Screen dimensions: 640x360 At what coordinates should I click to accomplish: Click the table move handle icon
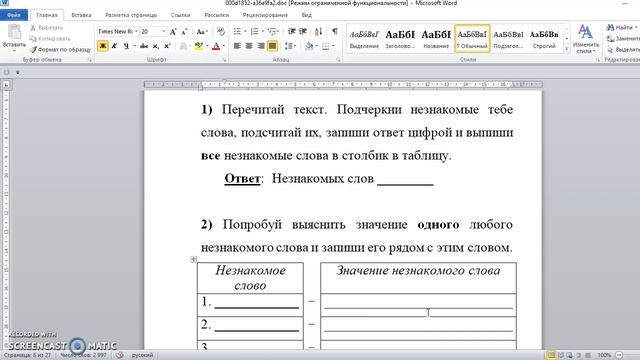(193, 259)
